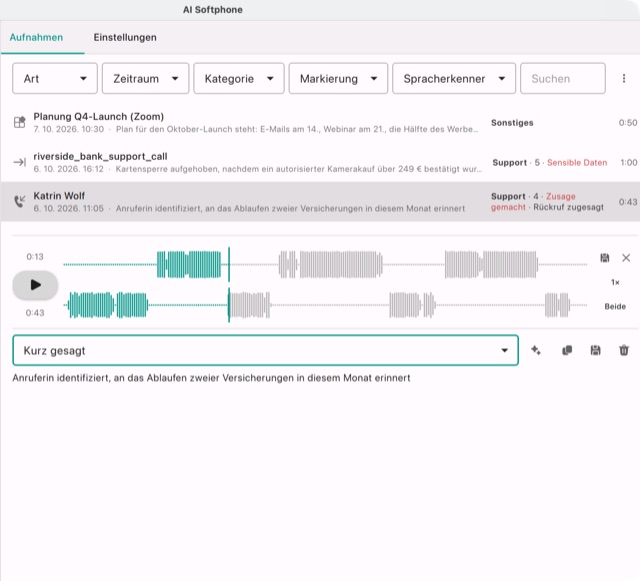The width and height of the screenshot is (640, 581).
Task: Click the Suchen search field
Action: click(x=562, y=78)
